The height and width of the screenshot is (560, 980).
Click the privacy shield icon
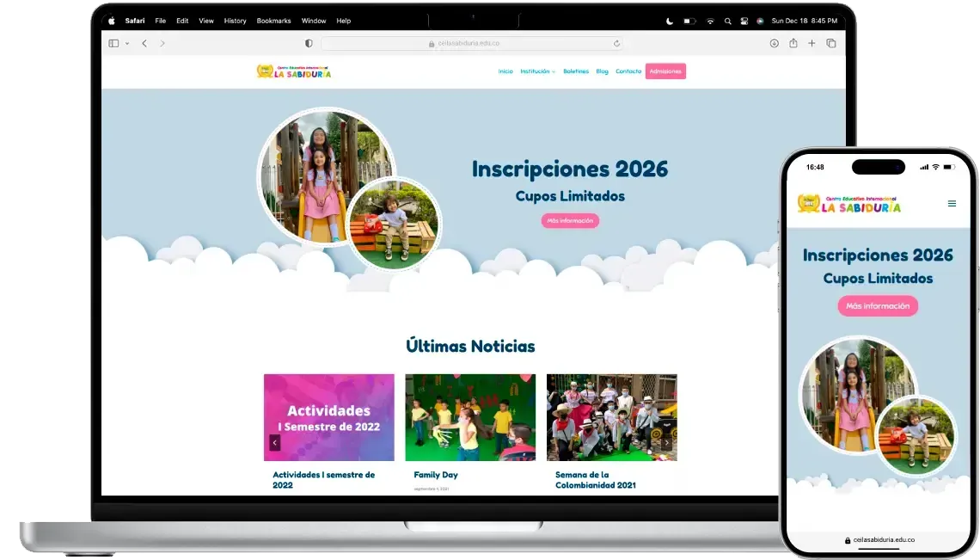tap(309, 43)
